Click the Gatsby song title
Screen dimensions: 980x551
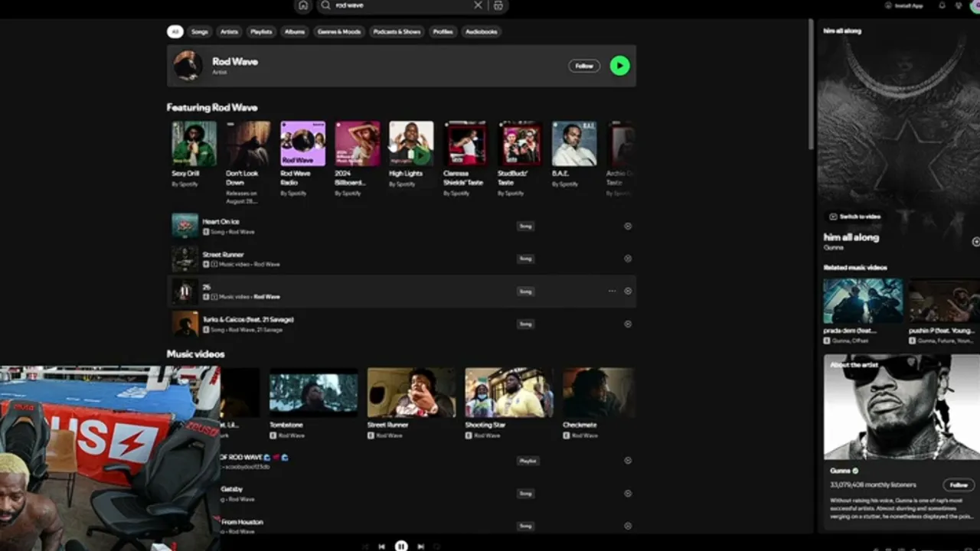[231, 489]
